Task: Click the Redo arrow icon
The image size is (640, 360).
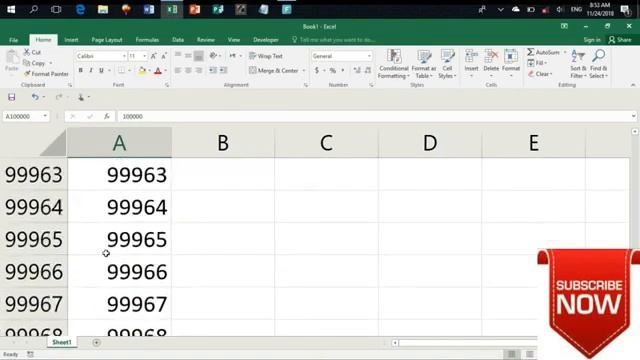Action: [59, 97]
